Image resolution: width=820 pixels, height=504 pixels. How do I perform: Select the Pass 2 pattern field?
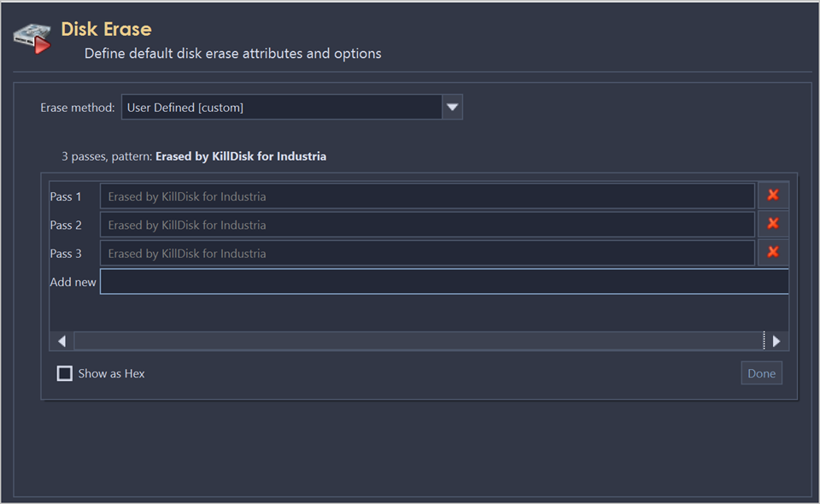[427, 225]
